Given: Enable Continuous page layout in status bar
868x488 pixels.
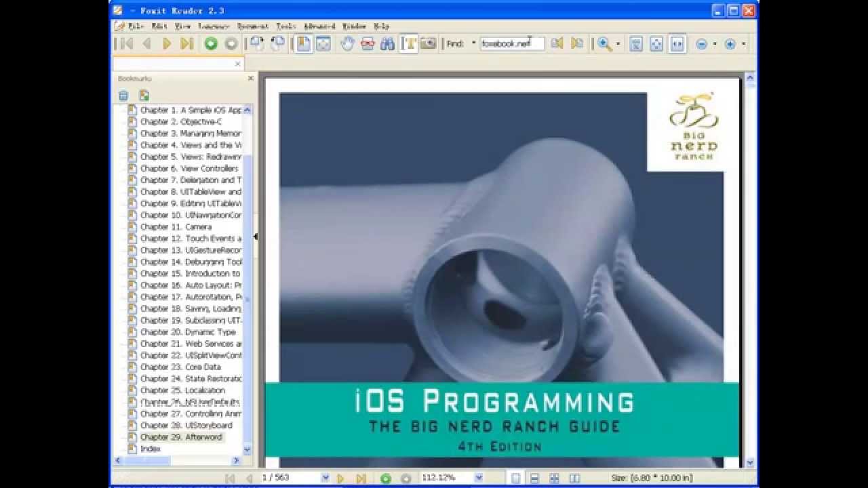Looking at the screenshot, I should (x=534, y=479).
